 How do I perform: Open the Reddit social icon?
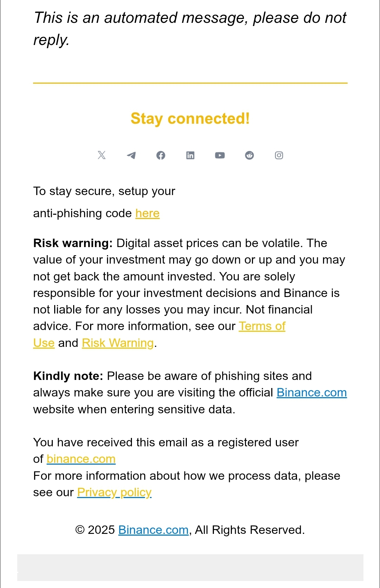tap(249, 155)
